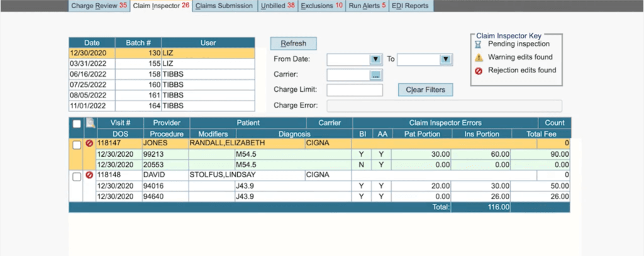Click the Pat Portion column header
This screenshot has height=256, width=644.
point(422,133)
